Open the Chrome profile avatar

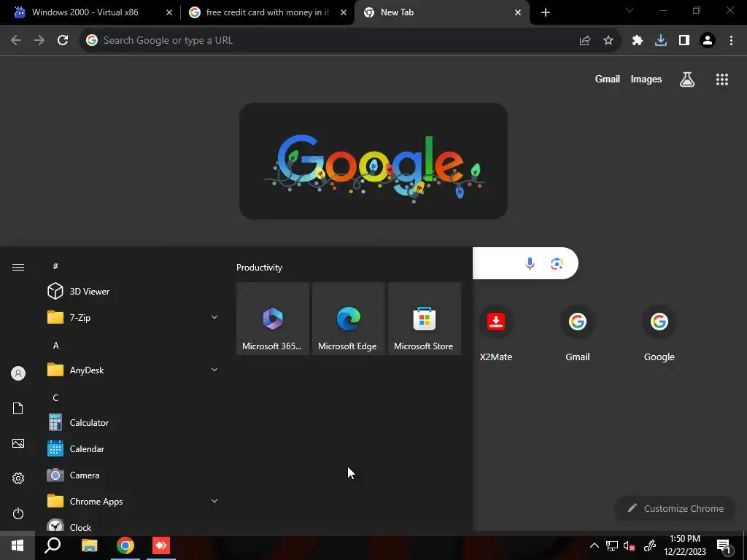(708, 41)
